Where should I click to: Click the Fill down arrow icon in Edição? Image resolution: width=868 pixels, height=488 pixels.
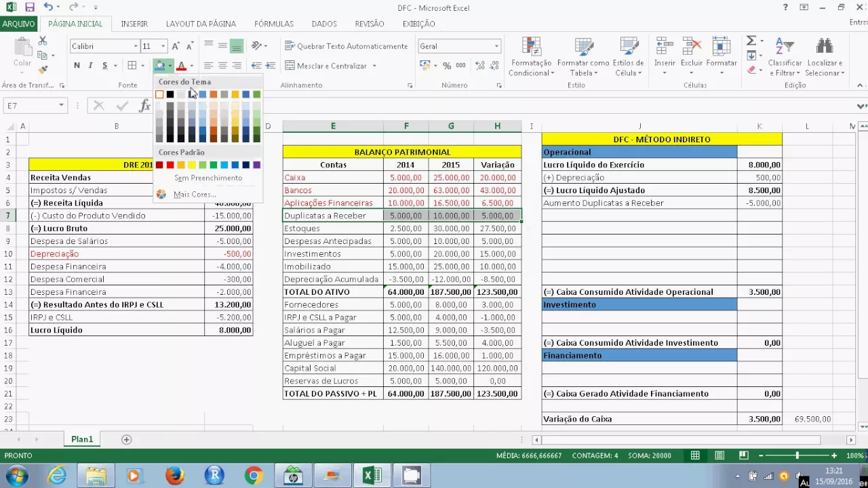tap(751, 56)
